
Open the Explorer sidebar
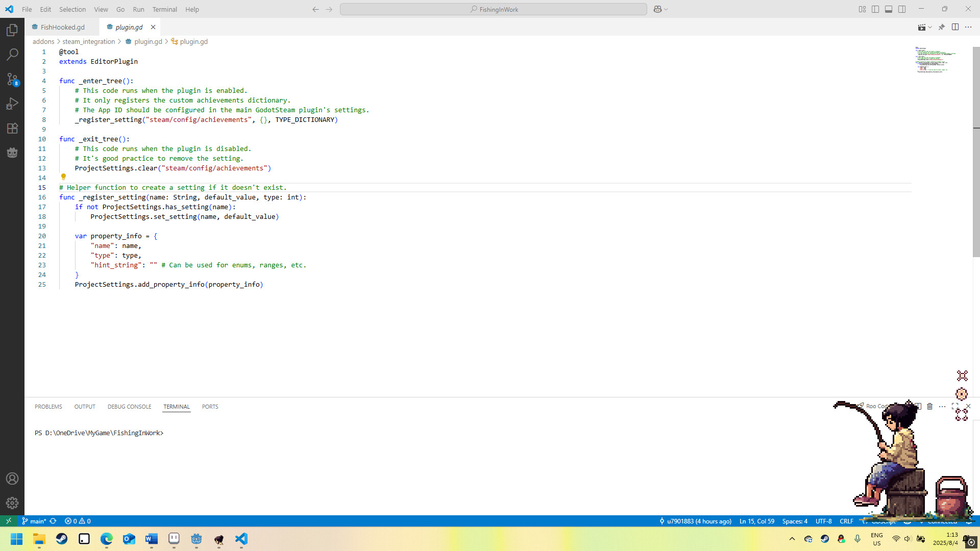tap(12, 30)
